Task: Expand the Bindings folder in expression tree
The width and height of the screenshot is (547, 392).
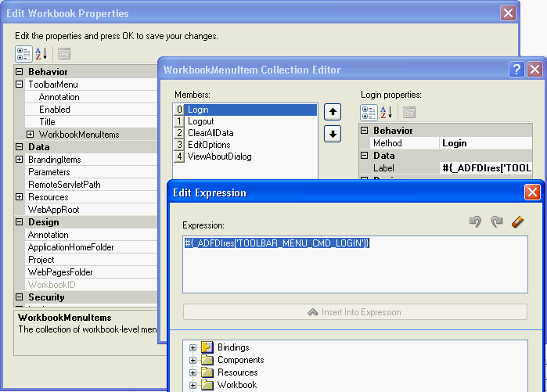Action: (x=193, y=347)
